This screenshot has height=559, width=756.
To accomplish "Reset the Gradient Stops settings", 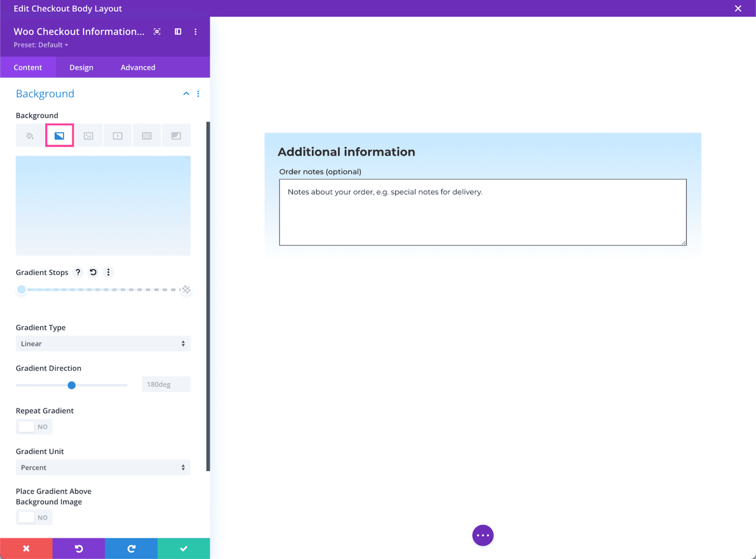I will (93, 272).
